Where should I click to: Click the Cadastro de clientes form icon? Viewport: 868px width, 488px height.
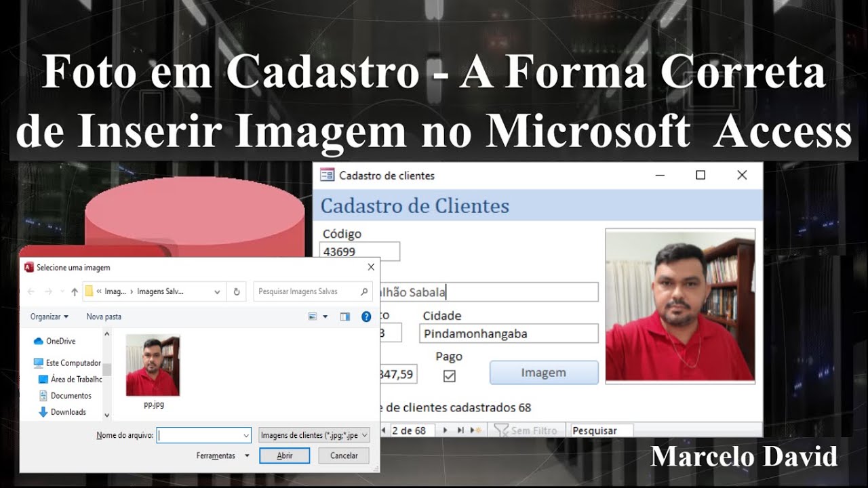coord(327,176)
